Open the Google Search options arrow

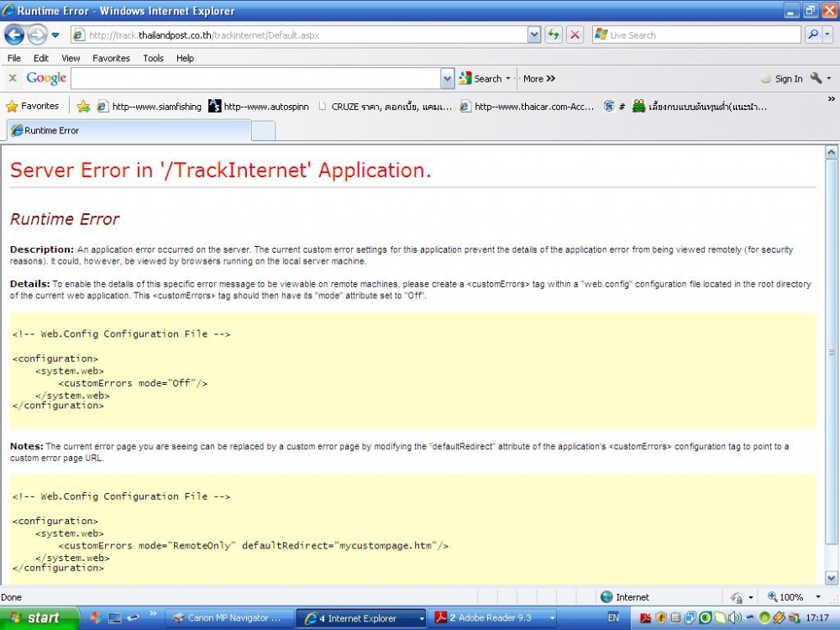pyautogui.click(x=508, y=79)
